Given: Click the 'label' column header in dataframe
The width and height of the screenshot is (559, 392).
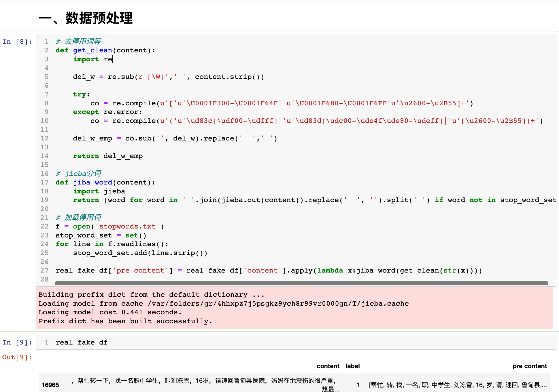Looking at the screenshot, I should pyautogui.click(x=352, y=366).
